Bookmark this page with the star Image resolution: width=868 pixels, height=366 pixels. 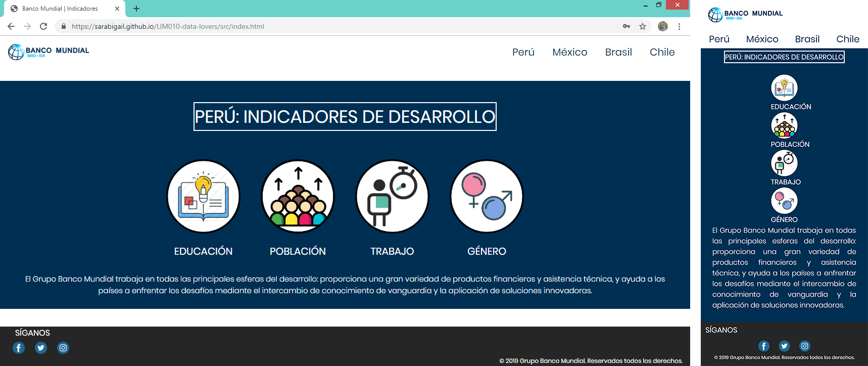click(x=643, y=26)
